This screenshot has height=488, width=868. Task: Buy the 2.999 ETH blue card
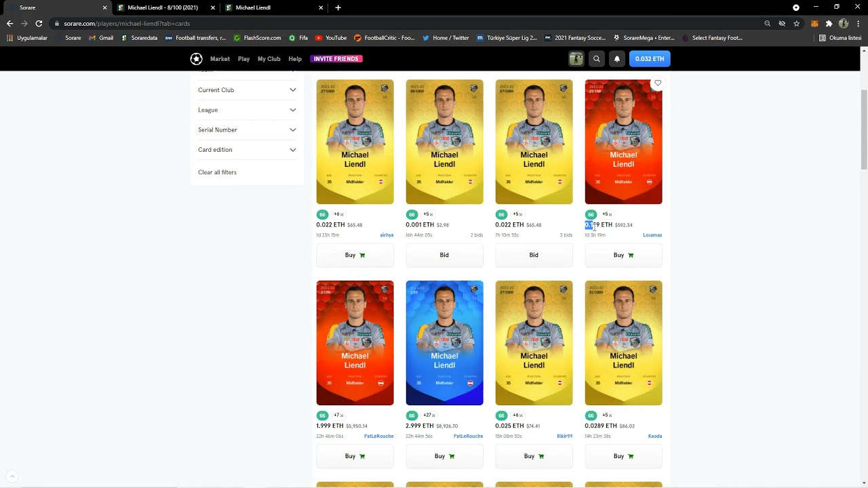[444, 456]
